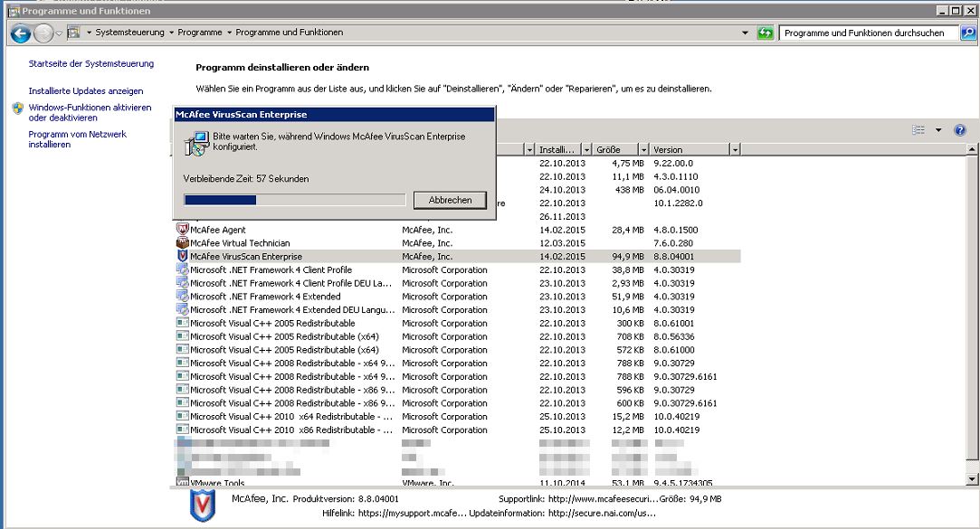Click the Visual C++ 2010 x86 Redistributable icon
This screenshot has width=980, height=529.
point(183,429)
